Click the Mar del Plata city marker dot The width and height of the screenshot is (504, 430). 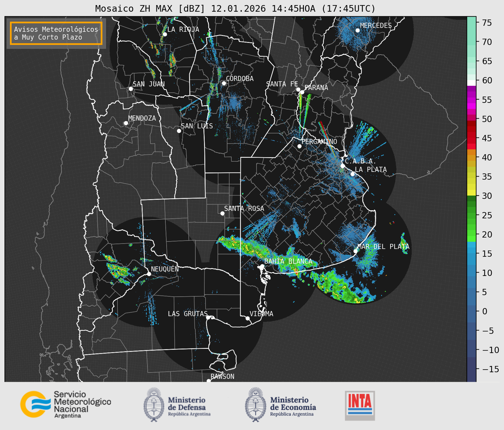point(356,251)
